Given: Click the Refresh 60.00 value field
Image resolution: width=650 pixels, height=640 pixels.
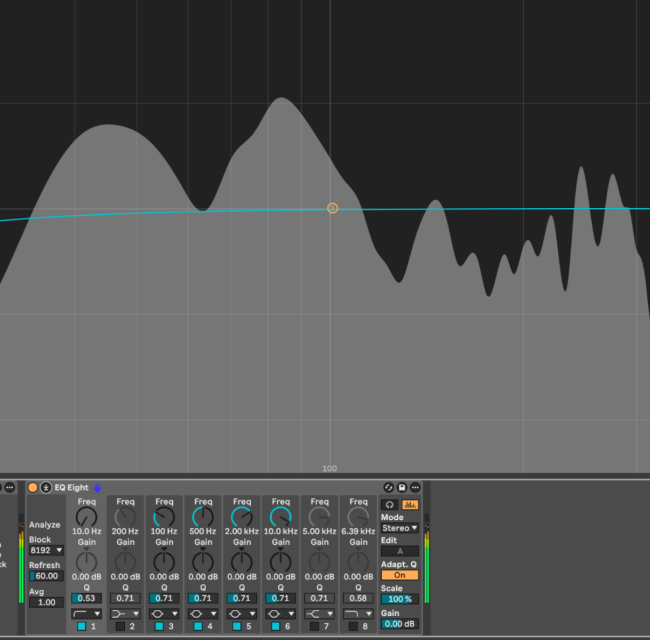Looking at the screenshot, I should [47, 576].
